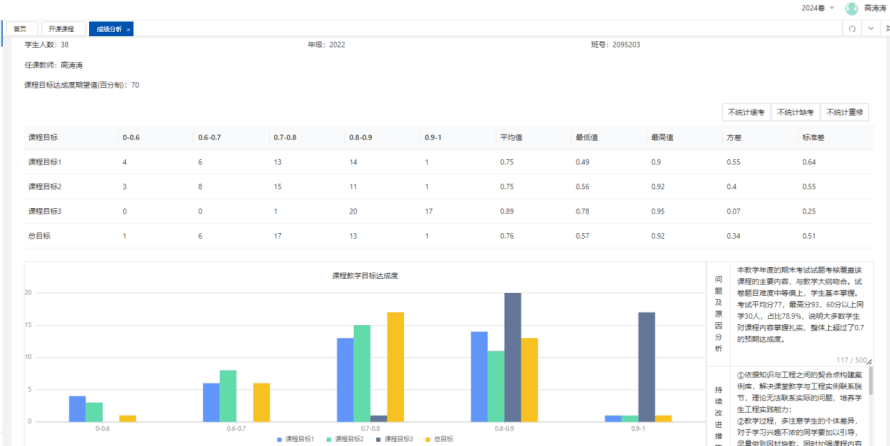890x446 pixels.
Task: Close the 成绩分析 tab
Action: pyautogui.click(x=128, y=29)
